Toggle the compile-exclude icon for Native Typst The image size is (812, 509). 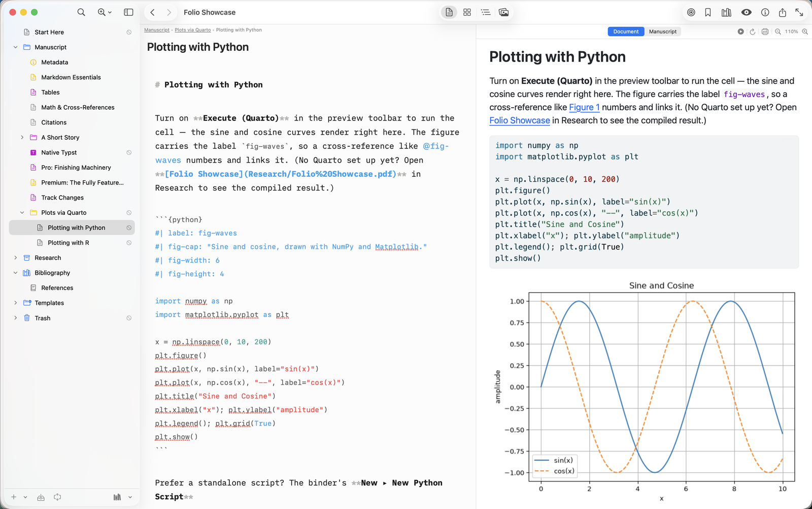pos(129,152)
